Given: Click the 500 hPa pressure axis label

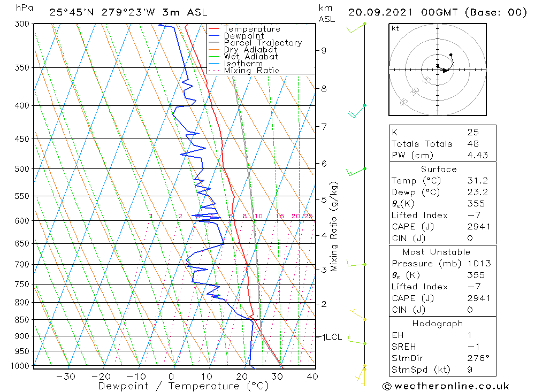Looking at the screenshot, I should (x=22, y=169).
